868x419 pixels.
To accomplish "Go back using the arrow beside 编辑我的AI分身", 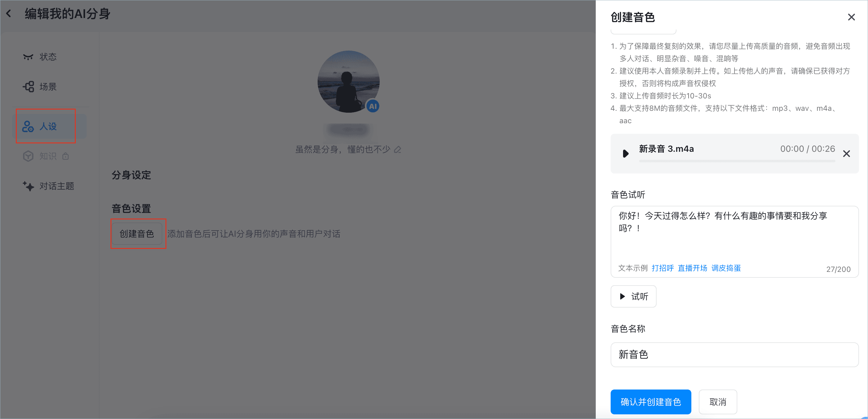I will 9,14.
